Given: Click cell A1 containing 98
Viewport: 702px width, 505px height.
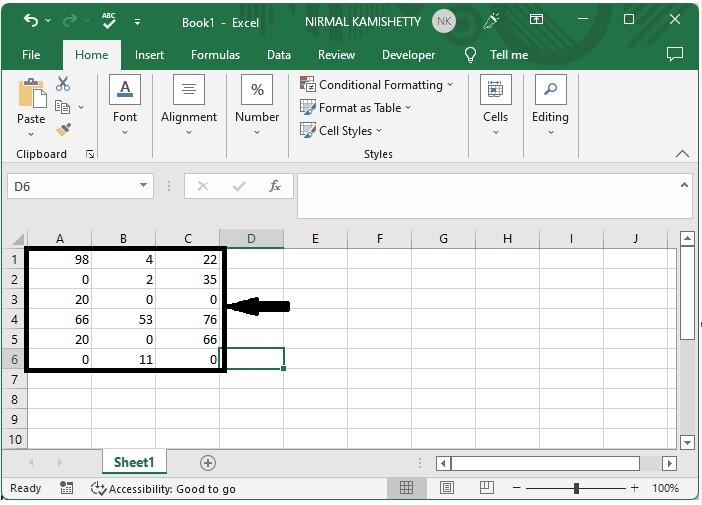Looking at the screenshot, I should (x=60, y=259).
